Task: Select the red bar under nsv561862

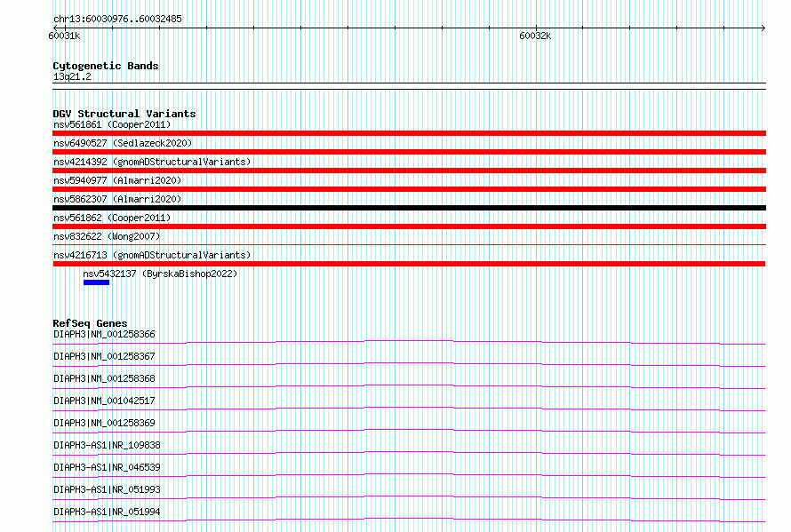Action: point(409,226)
